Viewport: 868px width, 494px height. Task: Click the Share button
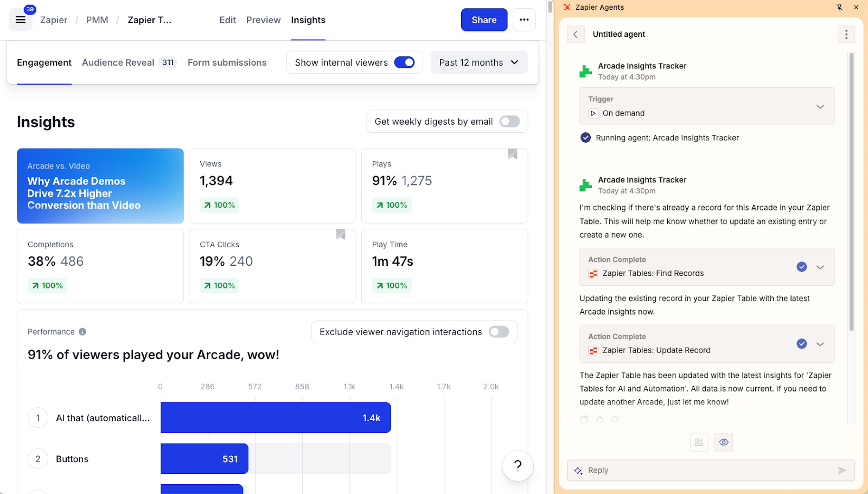[484, 20]
